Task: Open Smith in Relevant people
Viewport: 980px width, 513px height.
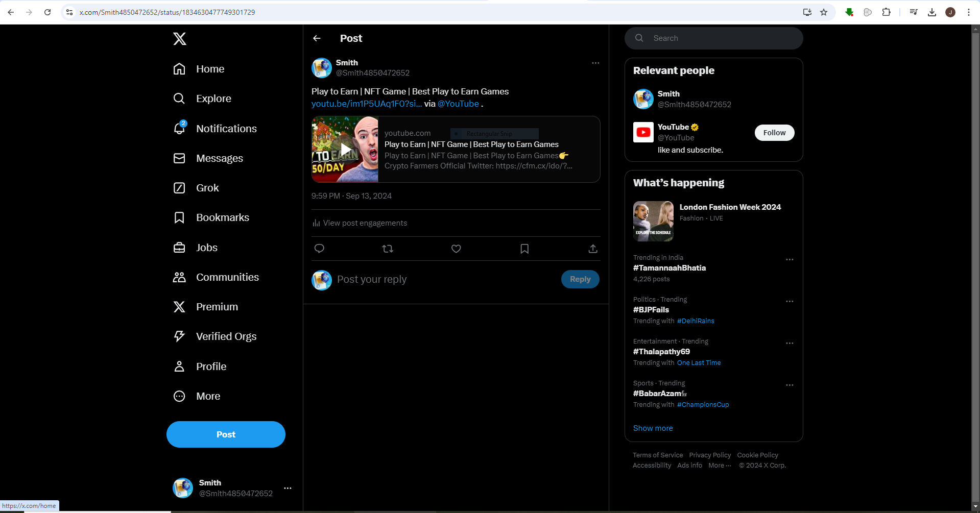Action: tap(714, 99)
